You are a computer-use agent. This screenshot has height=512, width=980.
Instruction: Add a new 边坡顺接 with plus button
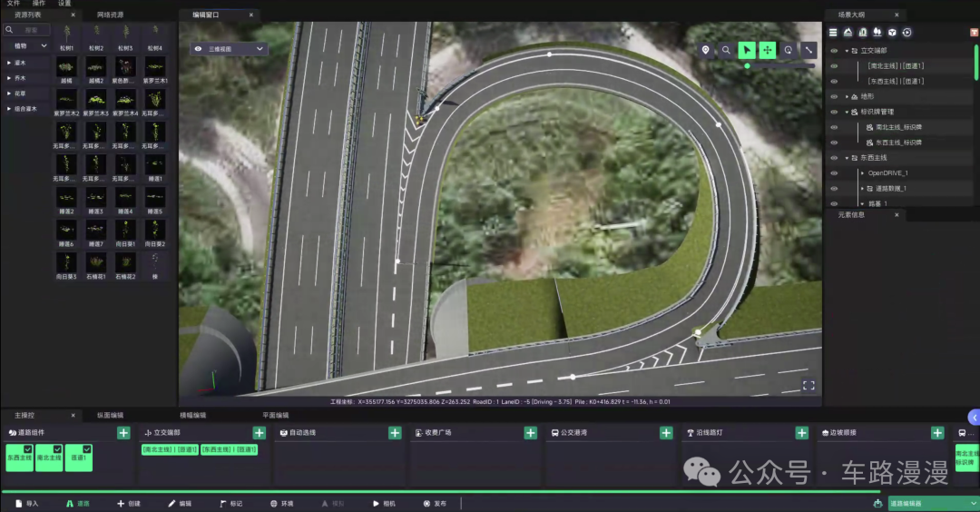[937, 433]
